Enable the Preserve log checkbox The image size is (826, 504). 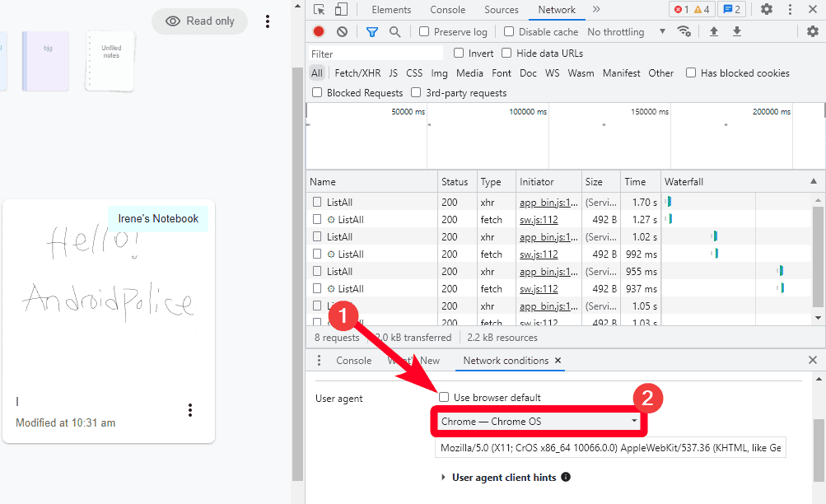pyautogui.click(x=424, y=32)
